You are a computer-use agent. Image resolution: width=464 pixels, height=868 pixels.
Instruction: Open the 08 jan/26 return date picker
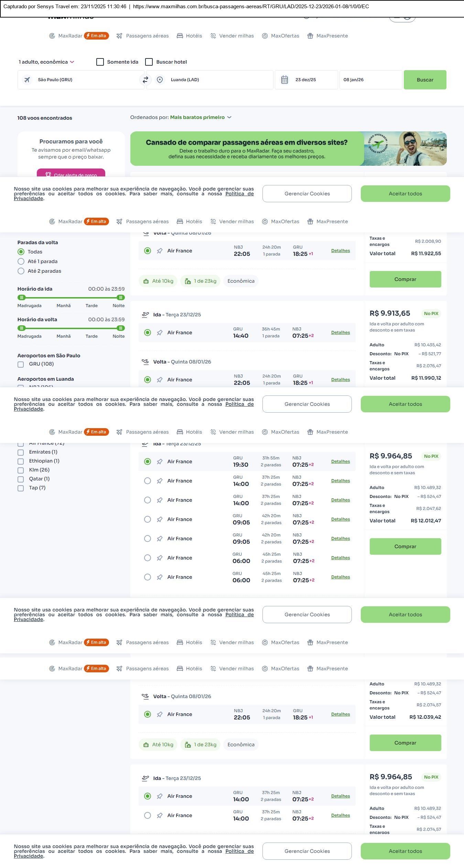click(x=370, y=80)
